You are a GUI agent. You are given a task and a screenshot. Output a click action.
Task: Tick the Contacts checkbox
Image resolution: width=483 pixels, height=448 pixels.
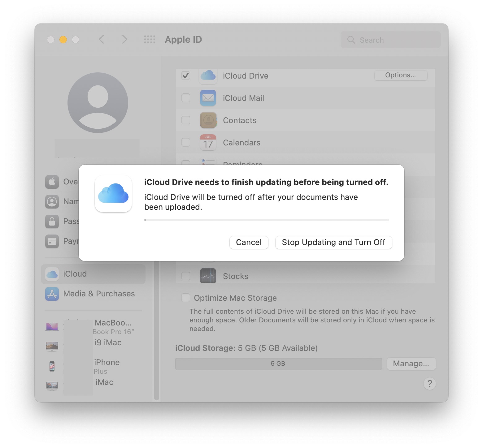(x=186, y=120)
